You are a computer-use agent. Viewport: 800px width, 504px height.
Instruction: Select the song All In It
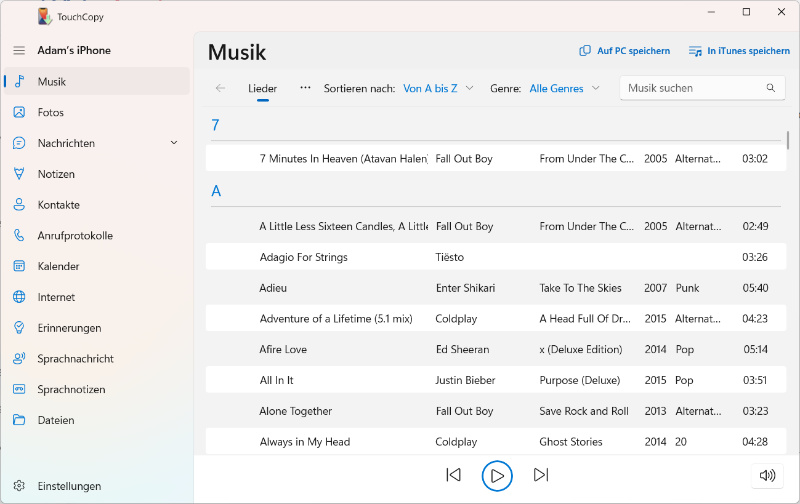pyautogui.click(x=496, y=380)
